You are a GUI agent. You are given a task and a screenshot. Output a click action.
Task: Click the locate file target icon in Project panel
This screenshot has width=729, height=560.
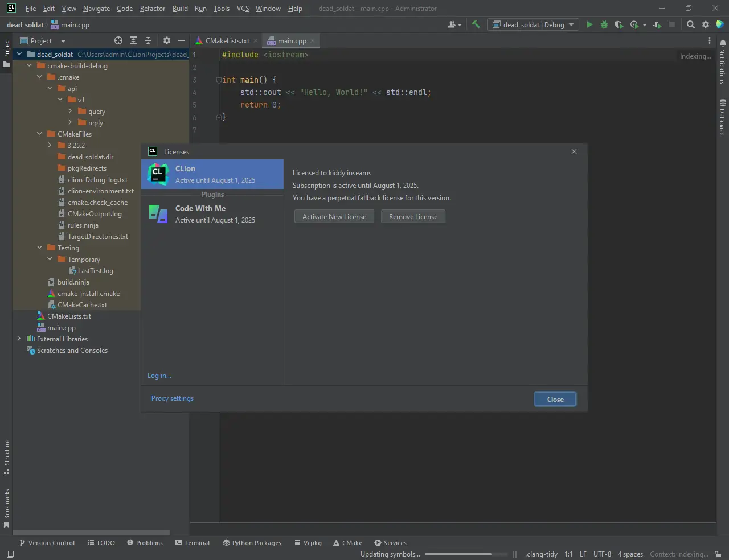point(118,40)
